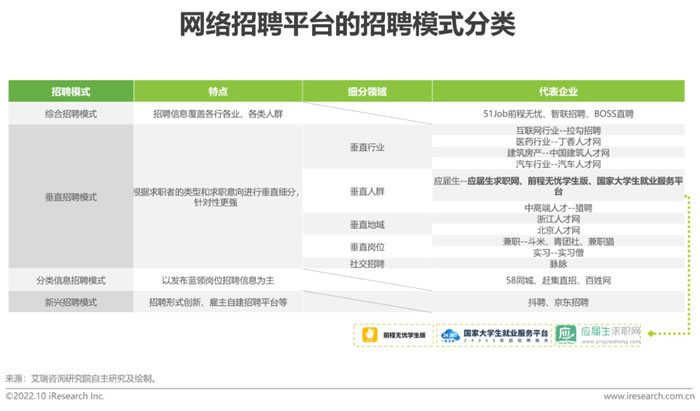The height and width of the screenshot is (411, 700).
Task: Click 汽车行业--汽车人才网 row
Action: (x=558, y=164)
